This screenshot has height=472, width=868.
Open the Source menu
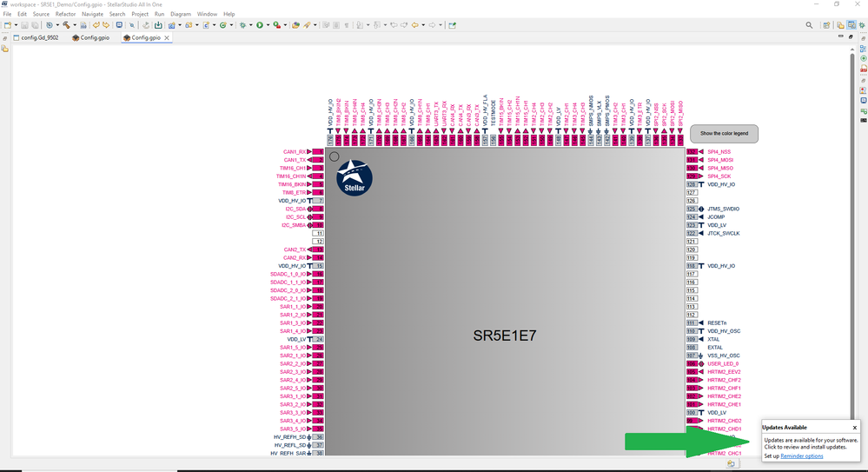pyautogui.click(x=41, y=14)
